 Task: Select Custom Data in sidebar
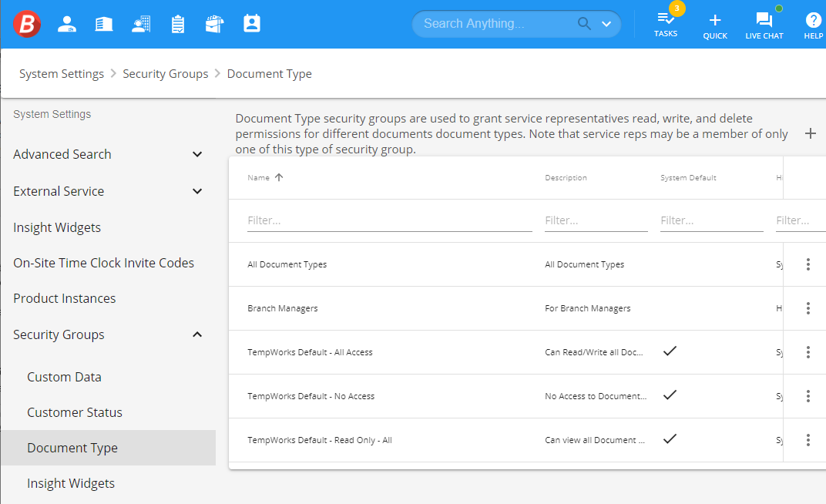coord(64,377)
